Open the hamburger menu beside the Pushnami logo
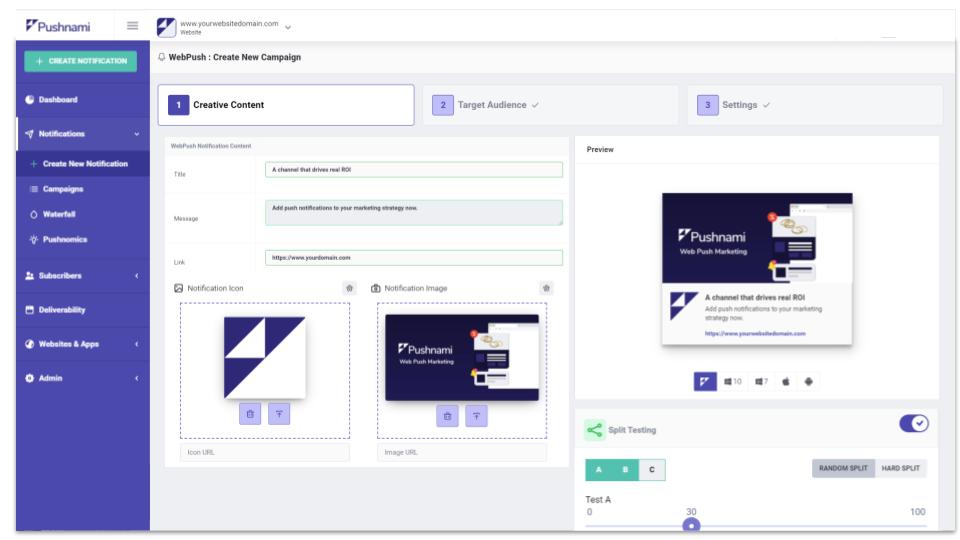 point(132,26)
